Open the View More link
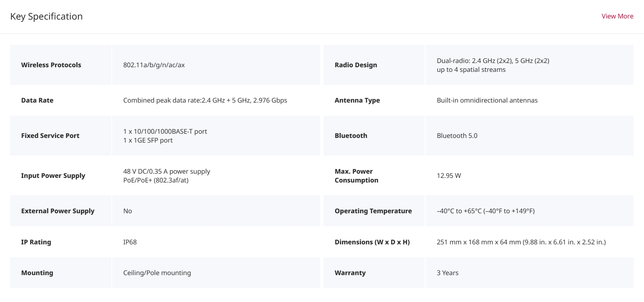Image resolution: width=644 pixels, height=302 pixels. [x=617, y=16]
